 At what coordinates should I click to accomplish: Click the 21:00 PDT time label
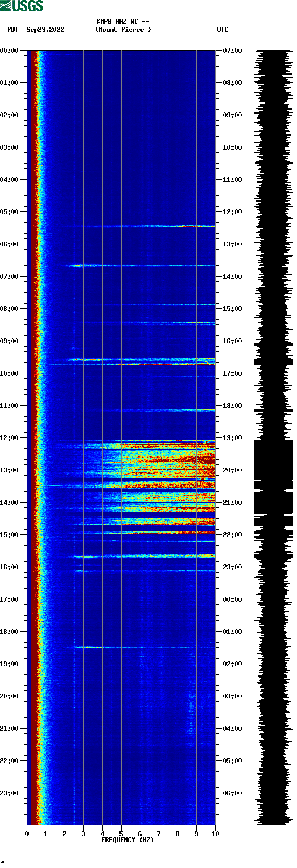(x=10, y=729)
